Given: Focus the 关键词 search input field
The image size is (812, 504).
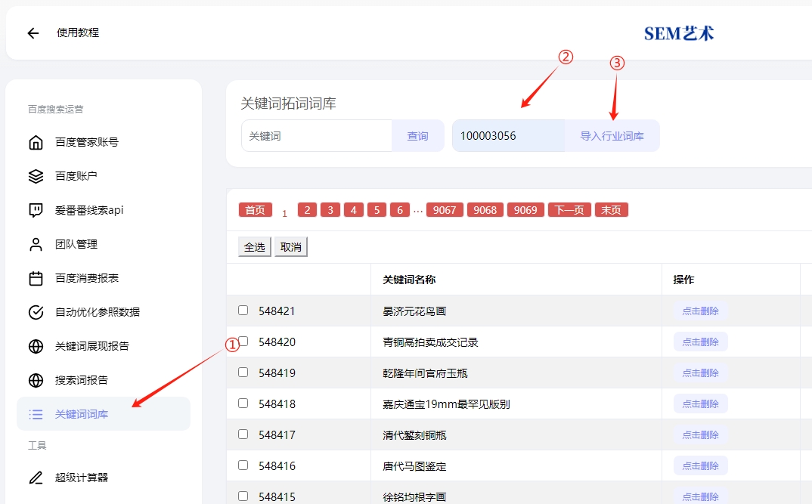Looking at the screenshot, I should pyautogui.click(x=316, y=136).
